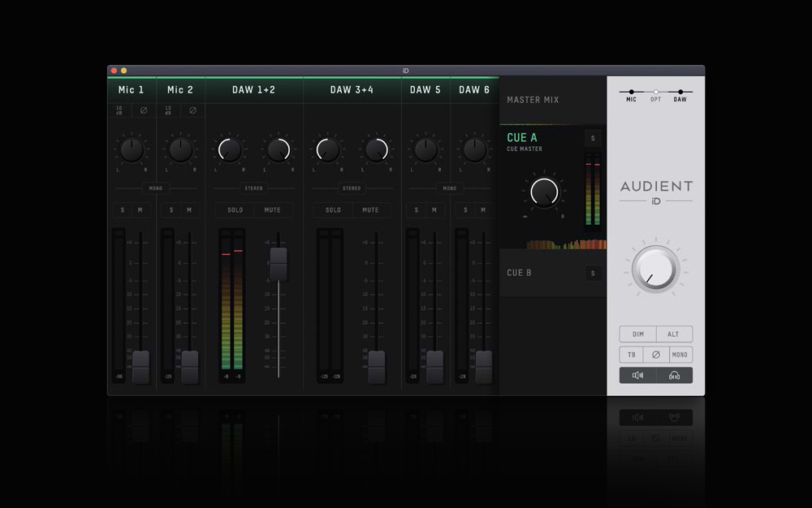This screenshot has width=812, height=508.
Task: Show DAW channels view
Action: [x=680, y=95]
